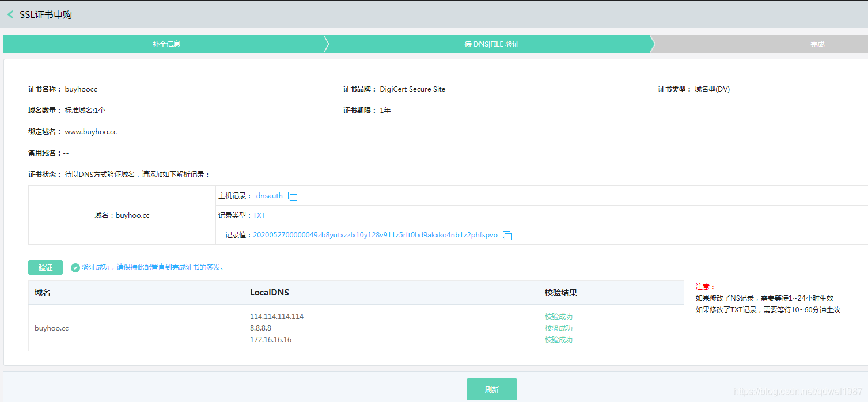Click the 备用域名 label
Screen dimensions: 868x402
pos(44,153)
